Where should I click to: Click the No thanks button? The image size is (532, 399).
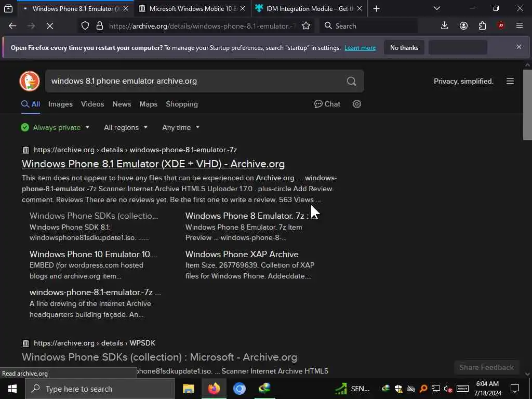[404, 47]
